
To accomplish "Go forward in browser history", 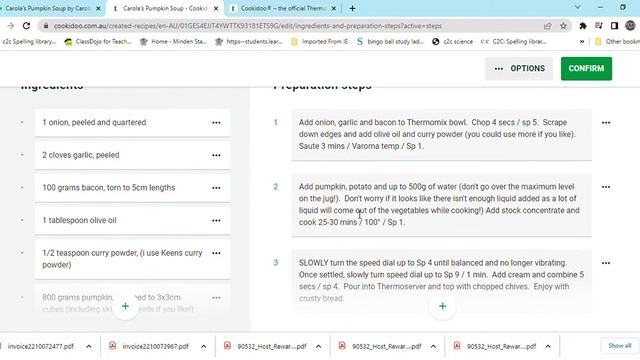I will [11, 26].
